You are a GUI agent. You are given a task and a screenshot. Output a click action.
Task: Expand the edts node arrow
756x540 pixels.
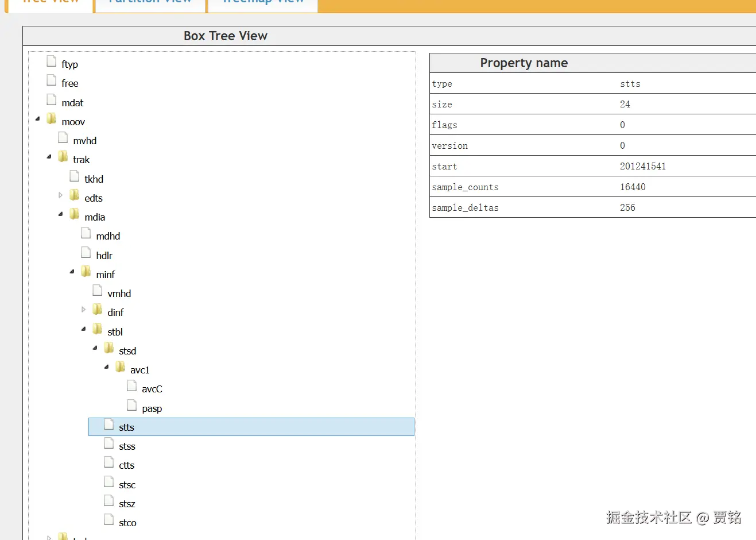click(x=61, y=195)
